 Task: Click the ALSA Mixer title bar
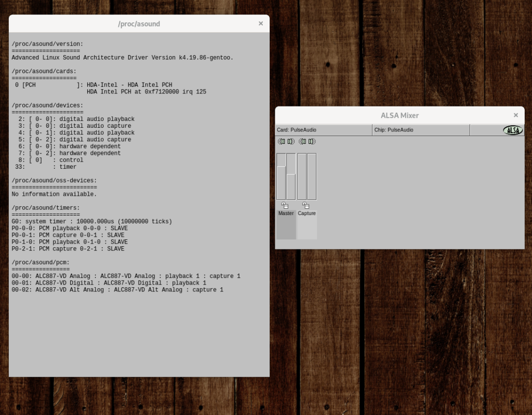click(400, 115)
